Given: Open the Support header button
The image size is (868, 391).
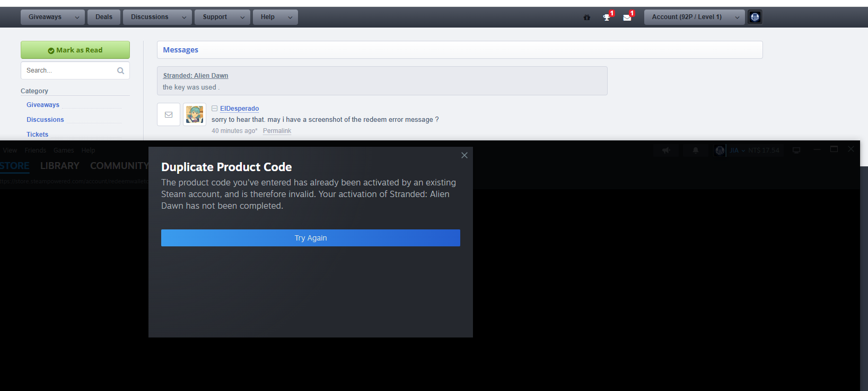Looking at the screenshot, I should [215, 17].
